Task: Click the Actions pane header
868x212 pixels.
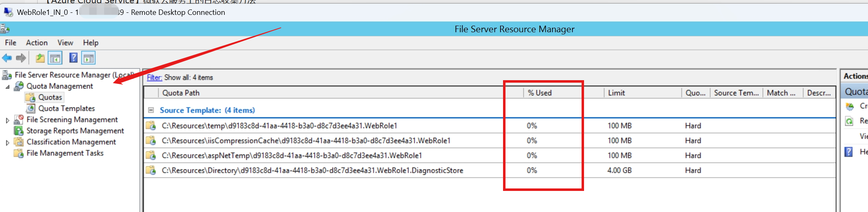Action: point(855,76)
